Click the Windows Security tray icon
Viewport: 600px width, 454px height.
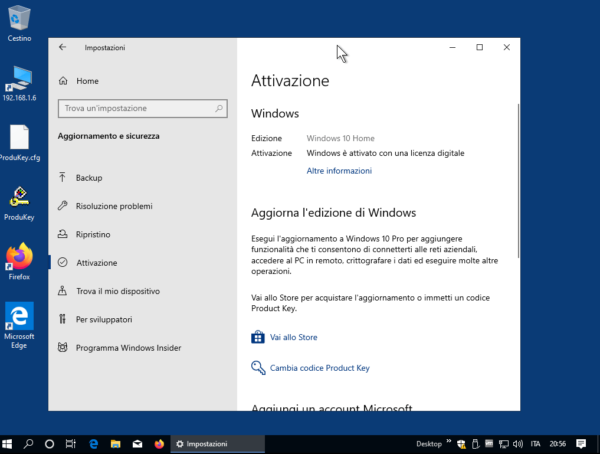click(x=461, y=444)
